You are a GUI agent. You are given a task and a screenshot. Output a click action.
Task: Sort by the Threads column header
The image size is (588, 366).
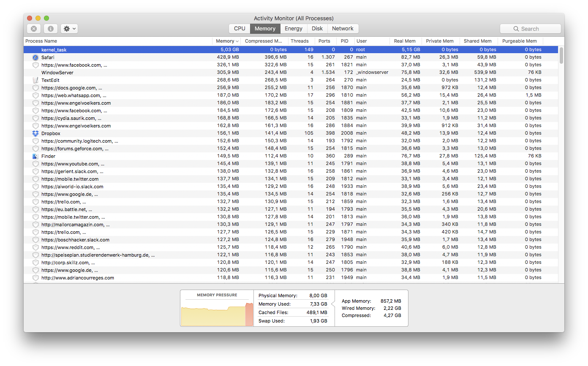(x=302, y=41)
